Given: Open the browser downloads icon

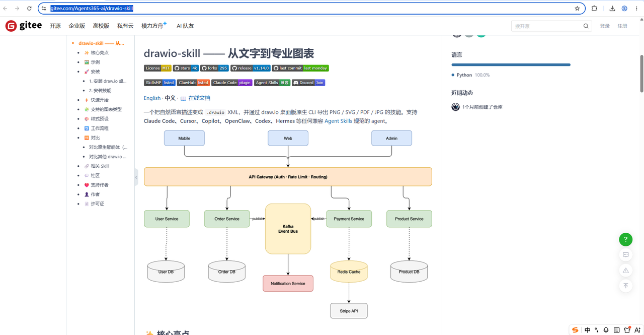Looking at the screenshot, I should (612, 9).
